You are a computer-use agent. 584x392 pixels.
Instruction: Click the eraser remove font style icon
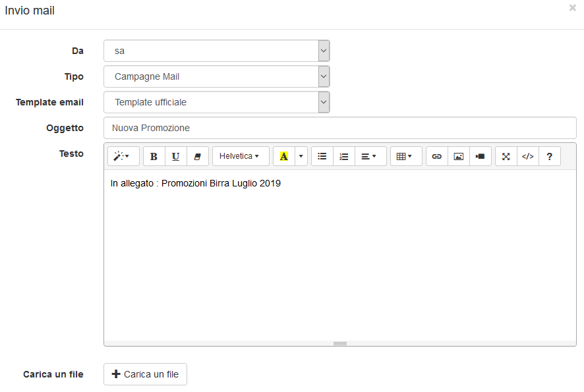click(197, 156)
